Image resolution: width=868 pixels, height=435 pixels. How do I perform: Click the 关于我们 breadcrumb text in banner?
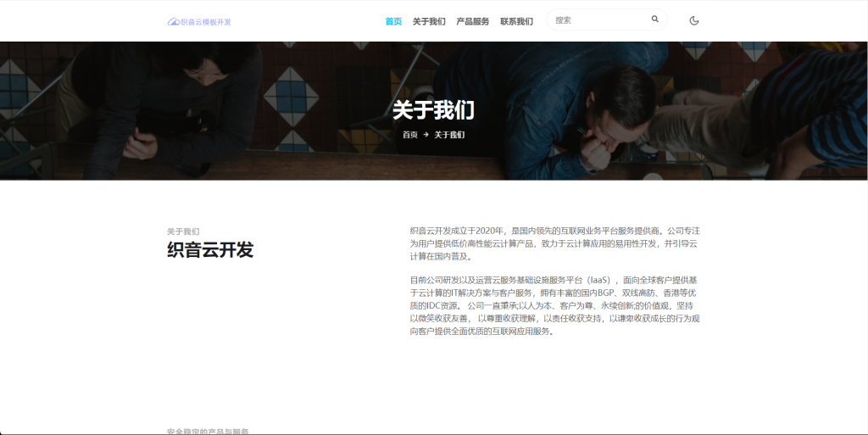tap(449, 135)
